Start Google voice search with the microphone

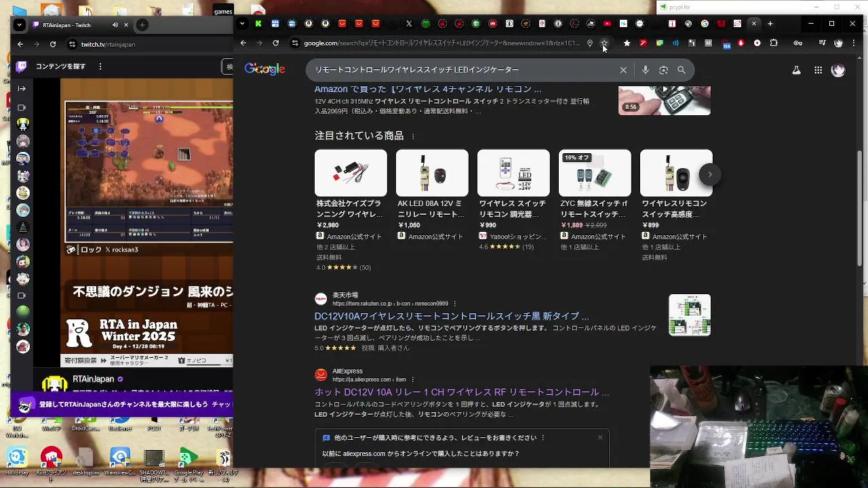645,70
